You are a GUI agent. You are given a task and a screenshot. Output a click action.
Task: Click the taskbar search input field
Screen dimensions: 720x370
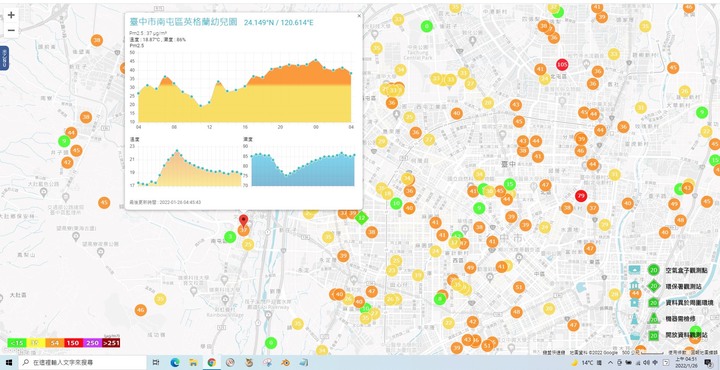coord(83,362)
